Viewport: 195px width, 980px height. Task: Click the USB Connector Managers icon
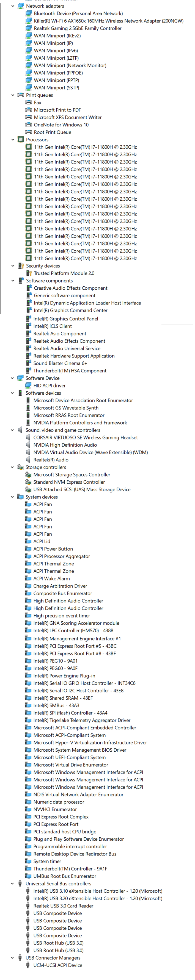[20, 958]
